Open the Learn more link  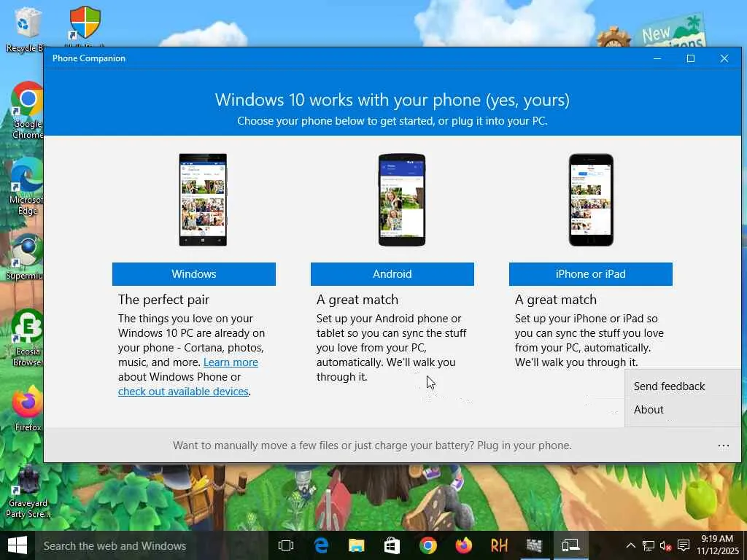(x=231, y=362)
